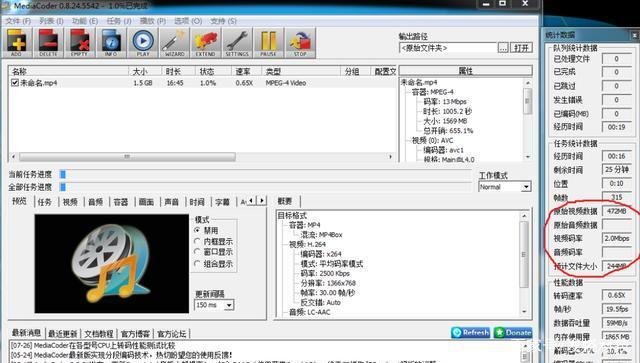Click the 当前任务进度 progress bar
This screenshot has height=363, width=640.
pyautogui.click(x=265, y=174)
